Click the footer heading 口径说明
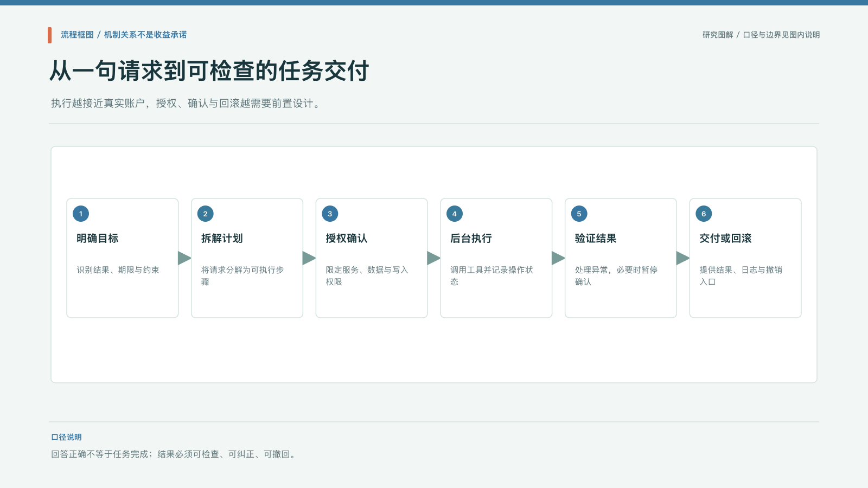Image resolution: width=868 pixels, height=488 pixels. [66, 437]
